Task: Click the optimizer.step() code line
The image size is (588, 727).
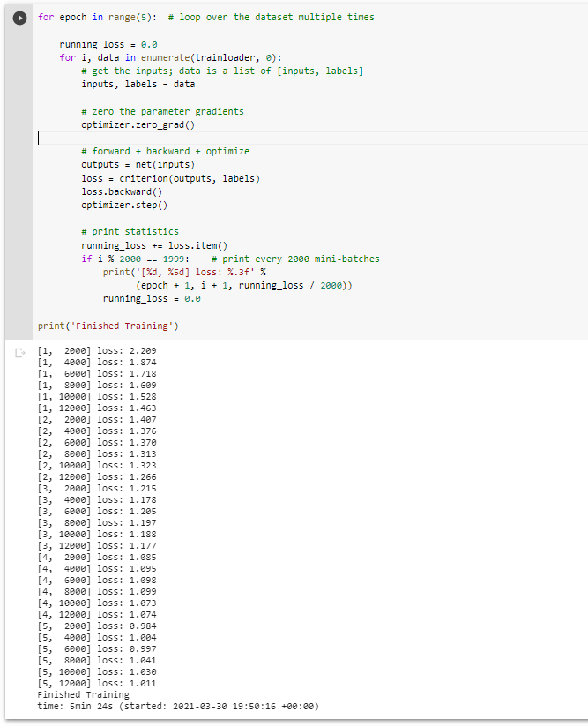Action: 124,205
